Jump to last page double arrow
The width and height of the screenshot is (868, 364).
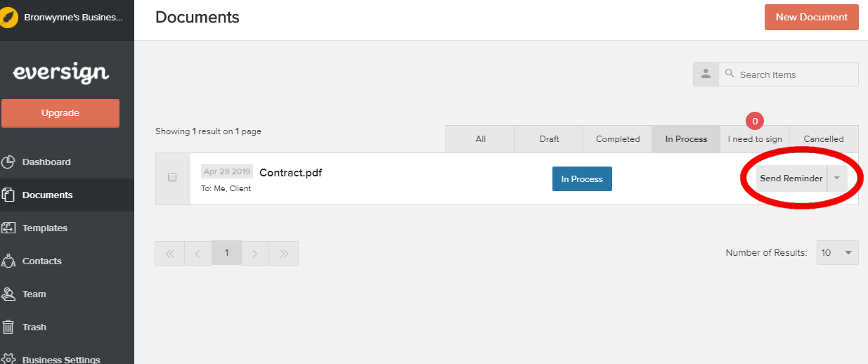284,254
